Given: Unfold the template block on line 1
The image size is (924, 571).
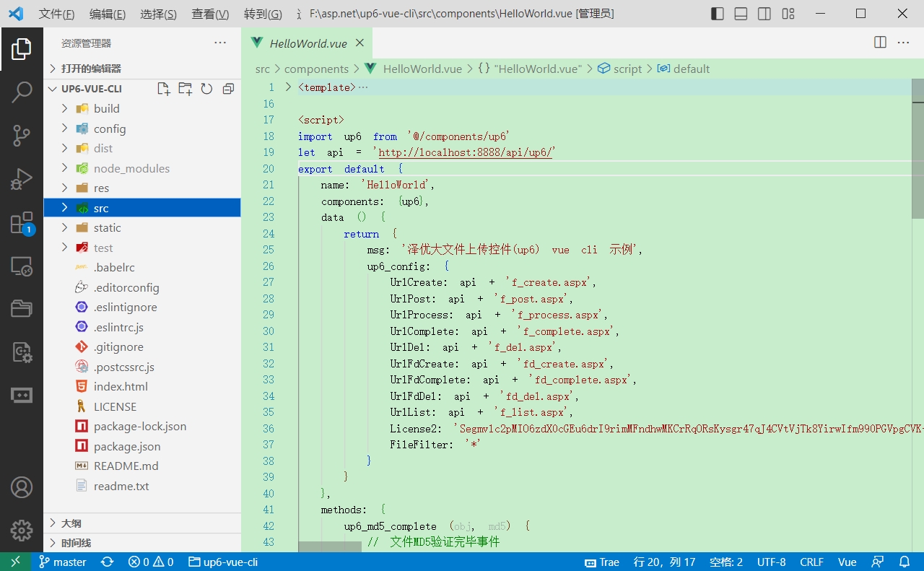Looking at the screenshot, I should (288, 87).
